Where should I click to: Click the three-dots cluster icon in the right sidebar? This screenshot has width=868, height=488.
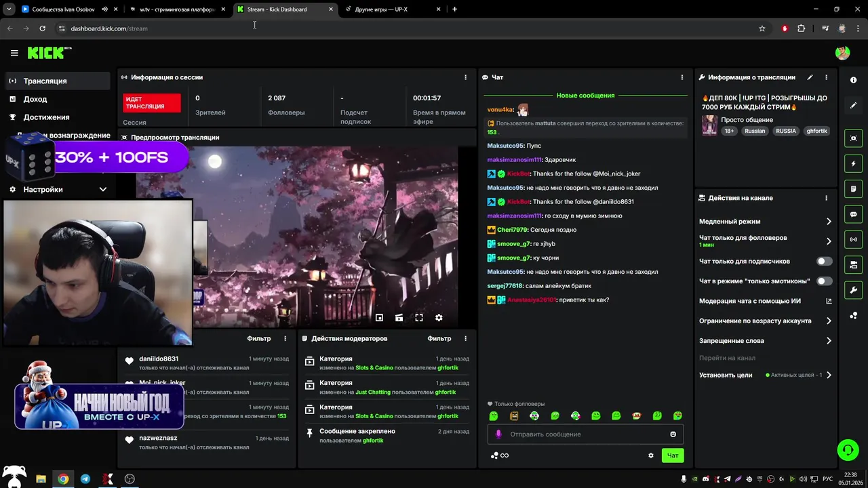(x=853, y=315)
